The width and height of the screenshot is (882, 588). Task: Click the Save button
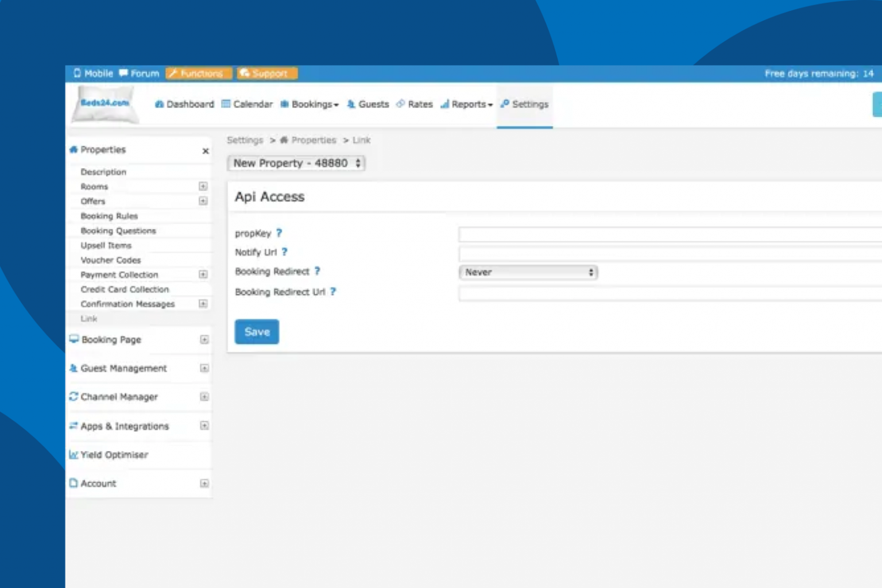pos(257,332)
